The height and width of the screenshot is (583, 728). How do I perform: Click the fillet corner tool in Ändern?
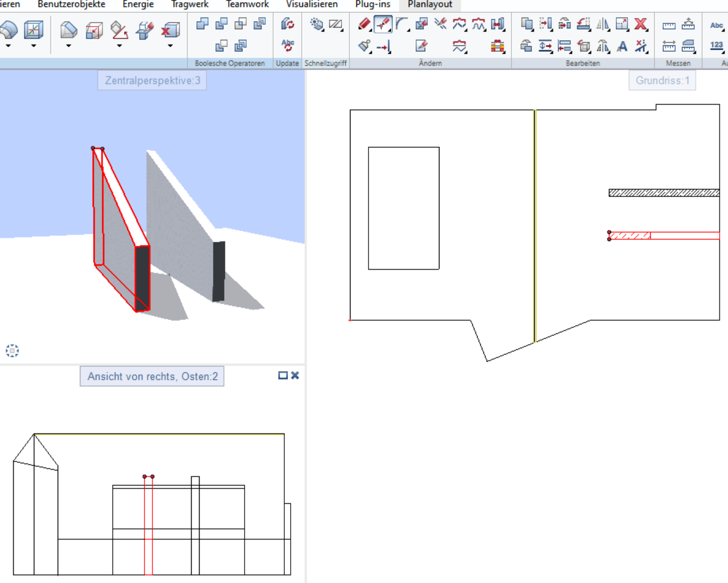coord(402,24)
